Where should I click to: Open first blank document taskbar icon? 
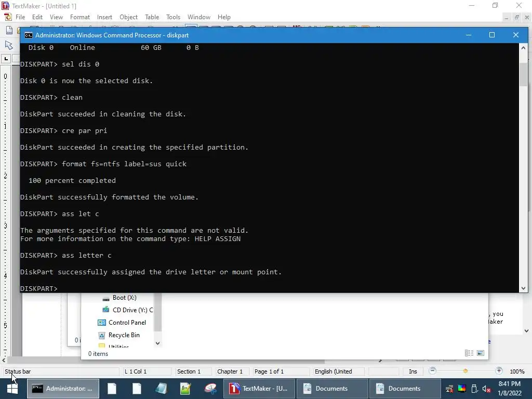pos(112,389)
